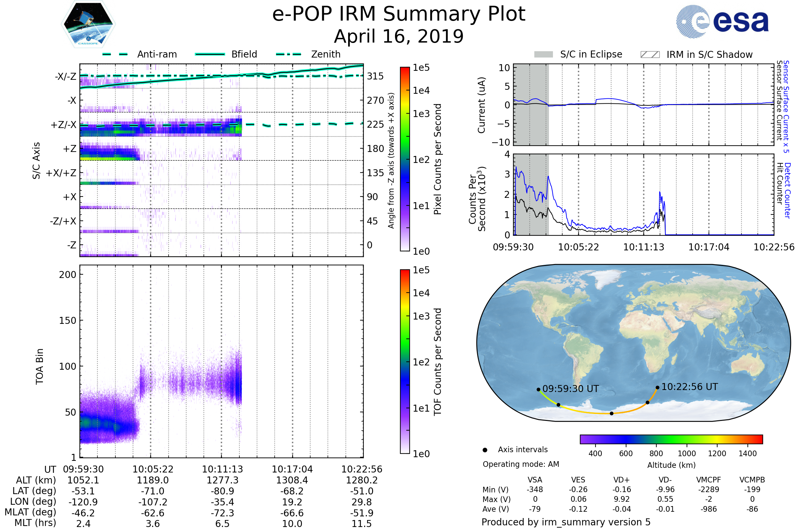Click the Axis intervals black dot marker
798x532 pixels.
(485, 450)
